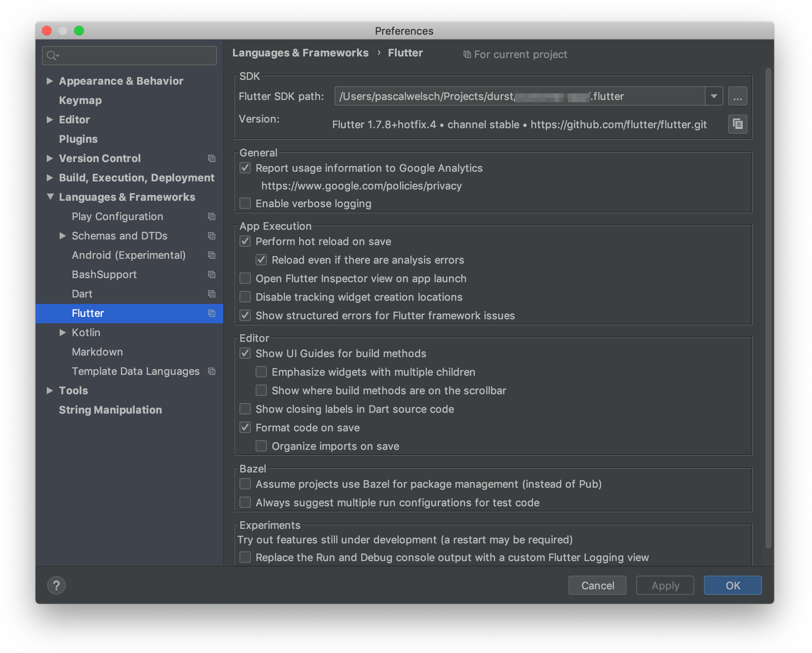Screen dimensions: 812x653
Task: Click project icon on selected Flutter row
Action: point(212,313)
